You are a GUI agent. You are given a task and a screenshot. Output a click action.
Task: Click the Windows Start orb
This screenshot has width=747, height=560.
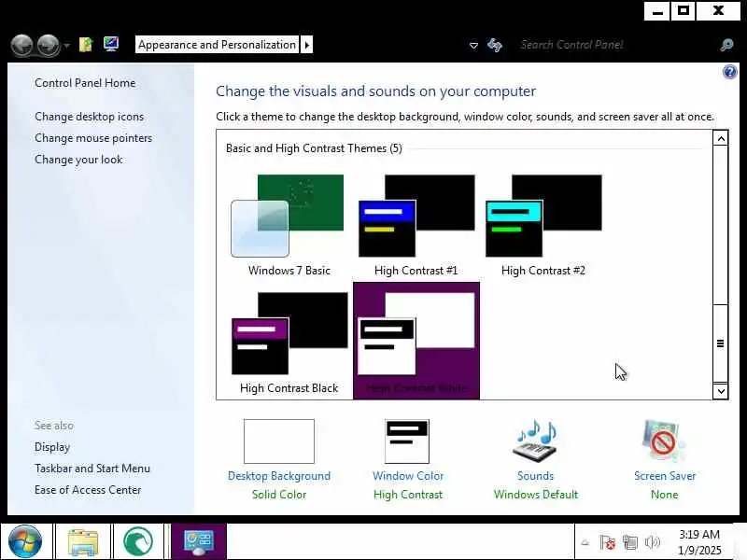25,541
